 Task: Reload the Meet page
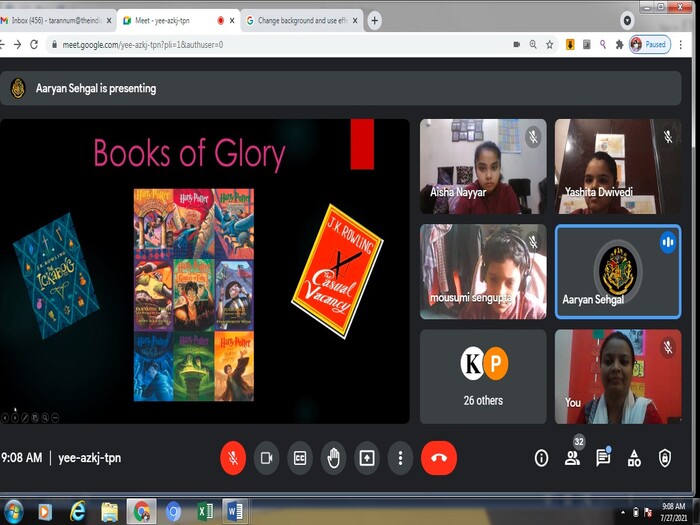click(34, 44)
